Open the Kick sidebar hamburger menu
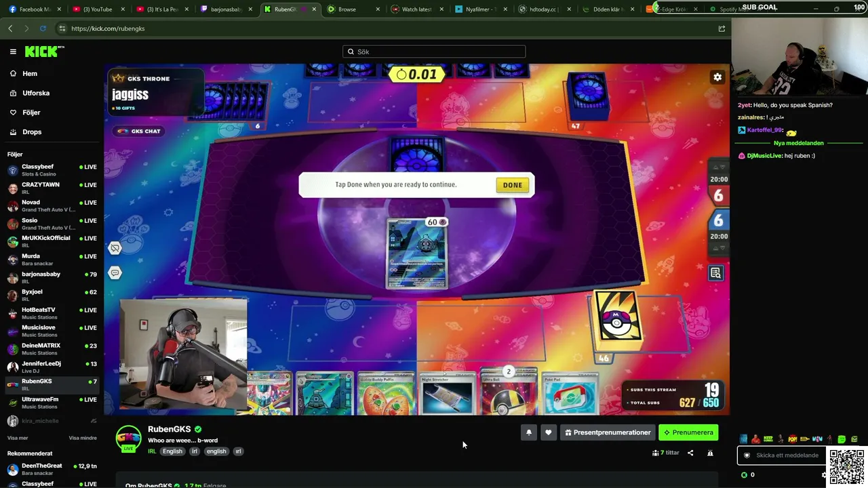This screenshot has width=868, height=488. click(x=13, y=52)
